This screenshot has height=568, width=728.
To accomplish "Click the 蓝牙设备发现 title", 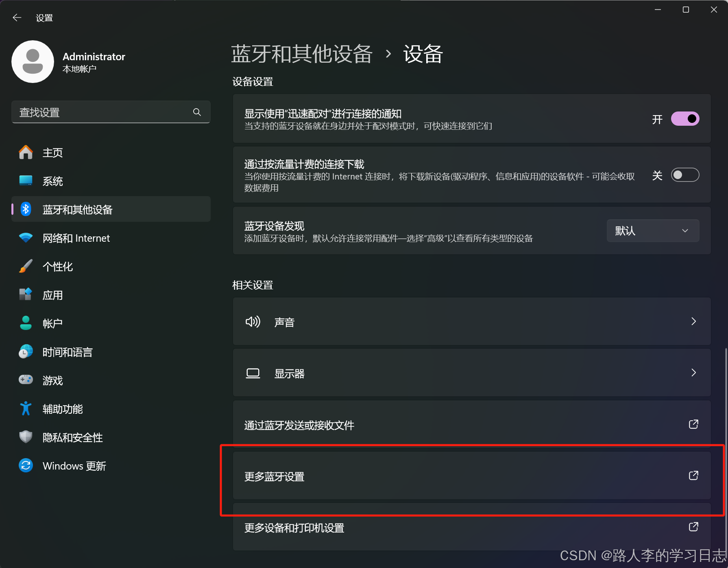I will 275,226.
